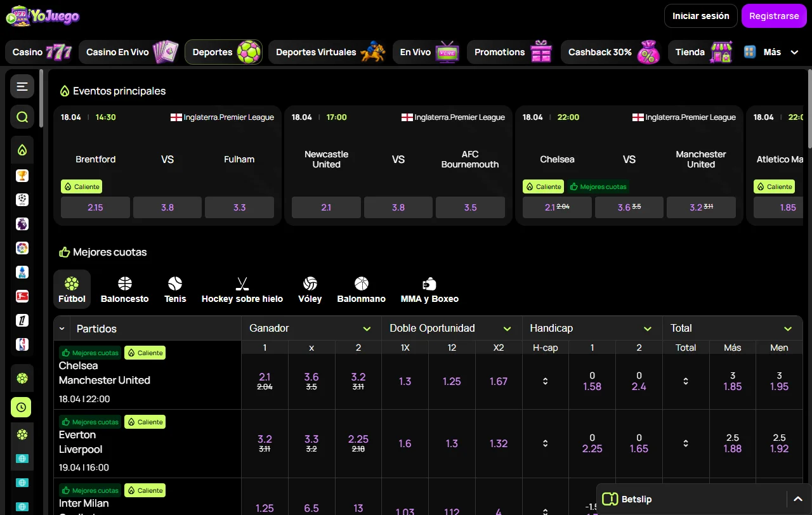Open the Chelsea vs Manchester United card
This screenshot has height=515, width=812.
(x=629, y=166)
